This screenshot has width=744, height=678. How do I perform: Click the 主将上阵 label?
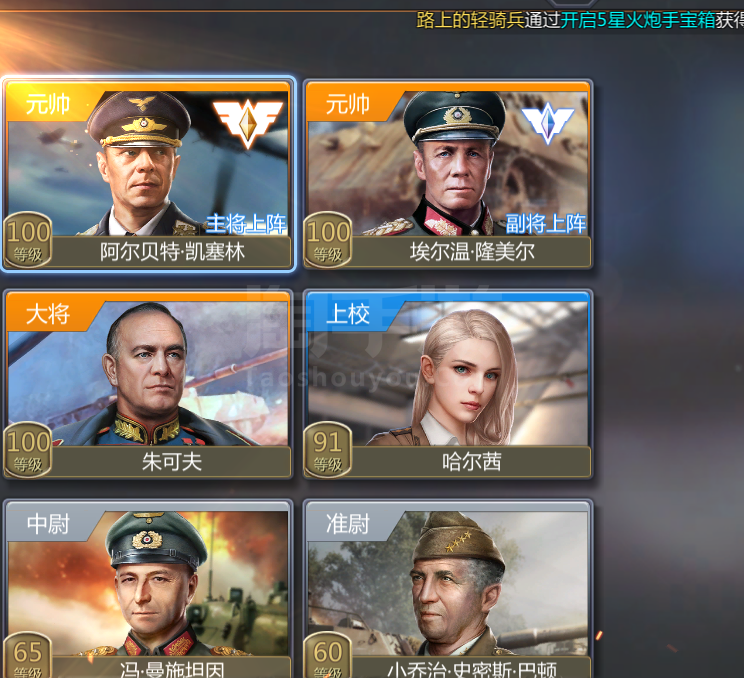coord(246,224)
